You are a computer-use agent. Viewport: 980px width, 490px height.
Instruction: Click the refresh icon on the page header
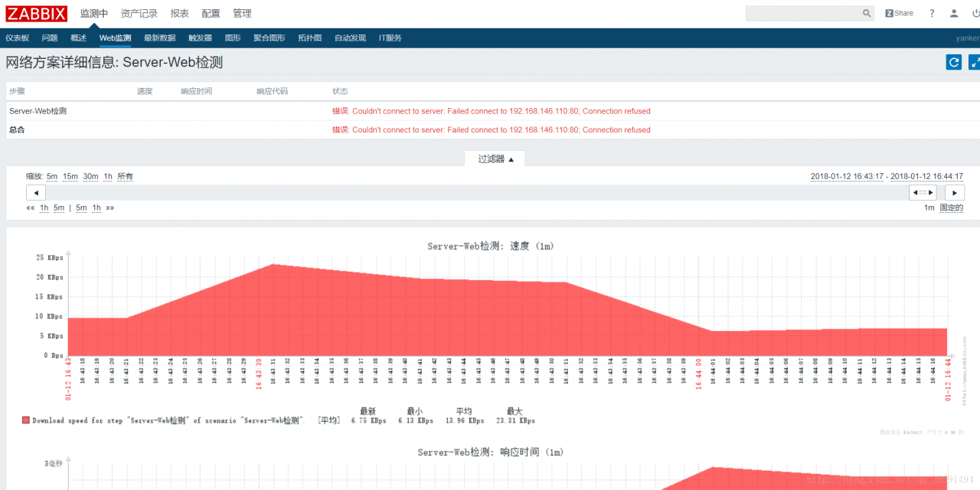(953, 62)
